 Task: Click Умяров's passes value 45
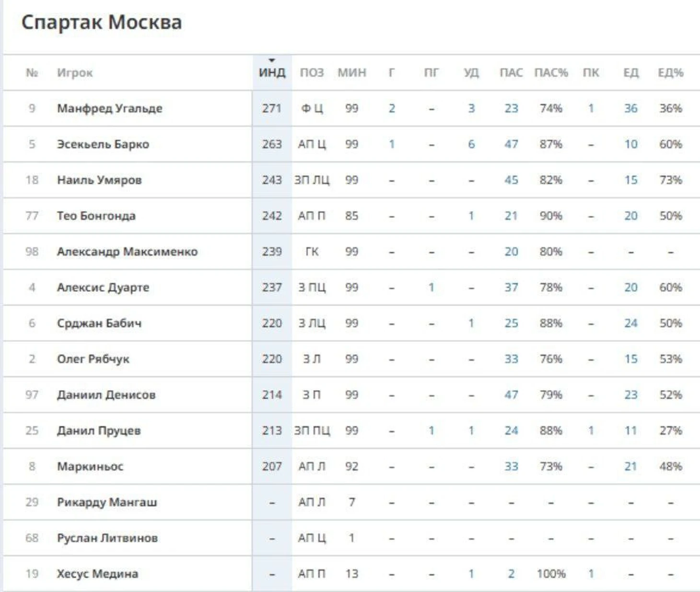click(511, 180)
